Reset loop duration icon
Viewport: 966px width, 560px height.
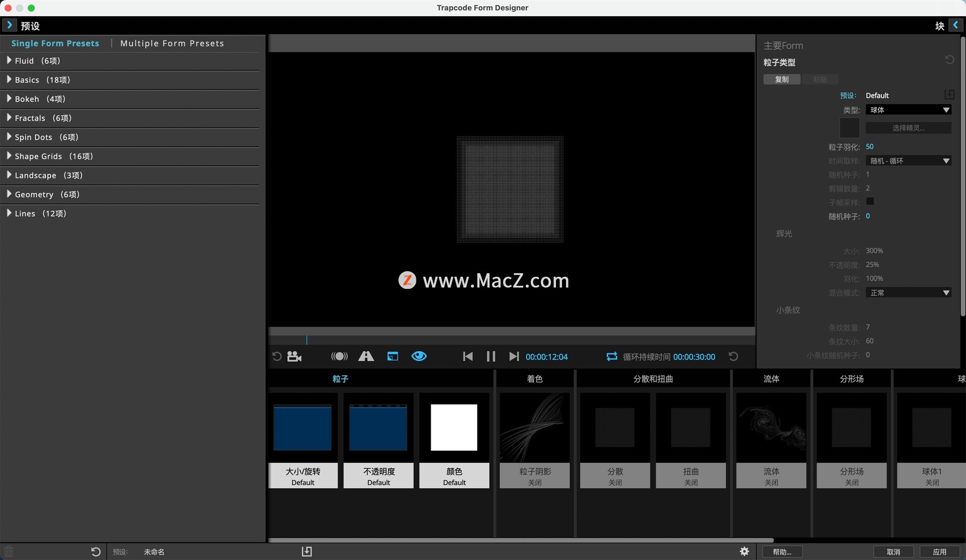click(x=734, y=357)
